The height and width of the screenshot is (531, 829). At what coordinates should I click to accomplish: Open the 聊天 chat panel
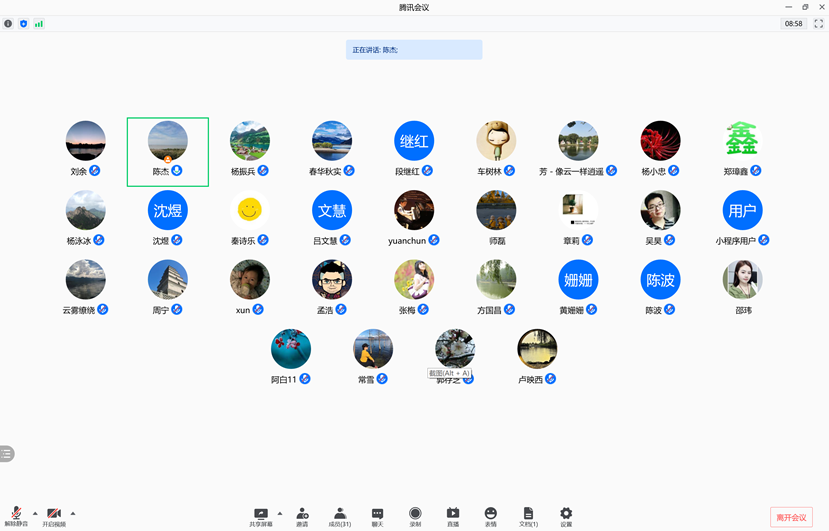click(x=377, y=515)
